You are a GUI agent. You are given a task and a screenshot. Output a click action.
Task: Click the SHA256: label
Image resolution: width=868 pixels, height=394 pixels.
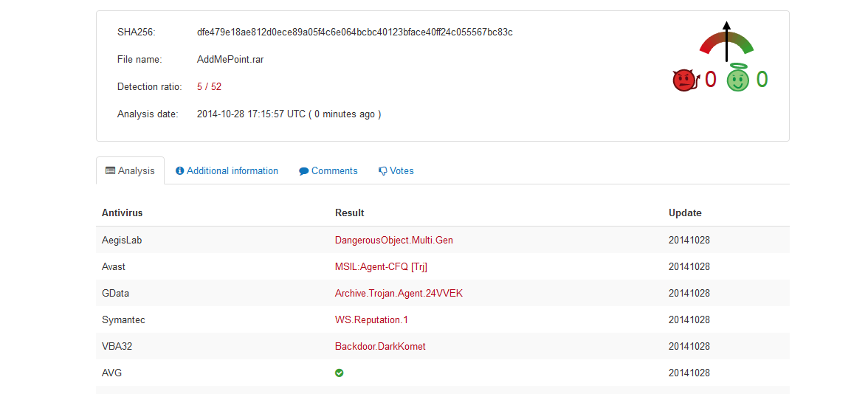136,32
